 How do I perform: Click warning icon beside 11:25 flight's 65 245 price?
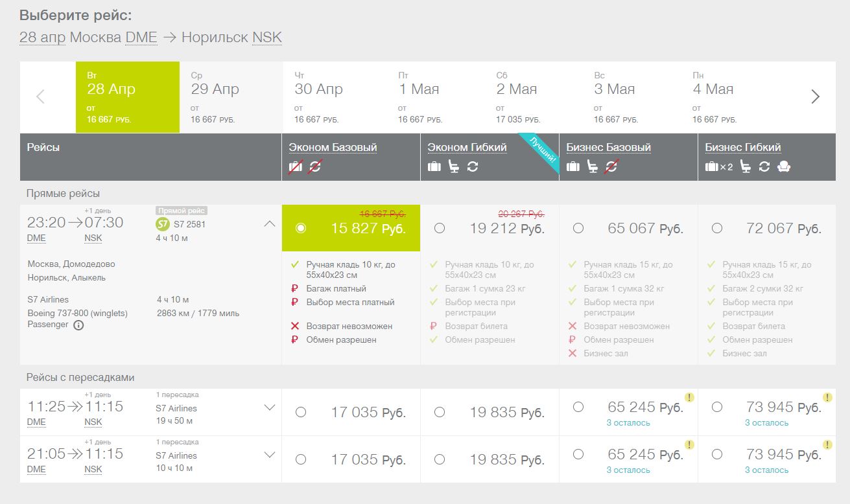click(x=689, y=397)
